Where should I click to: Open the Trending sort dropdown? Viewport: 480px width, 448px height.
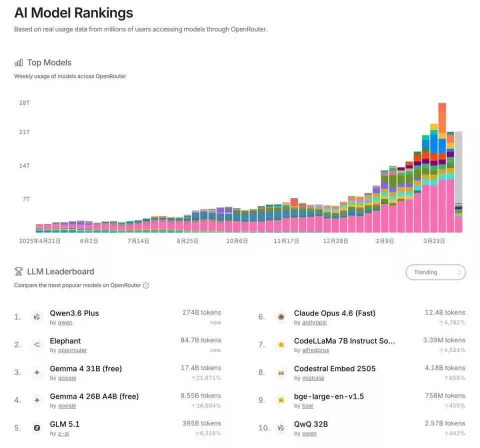click(x=435, y=272)
